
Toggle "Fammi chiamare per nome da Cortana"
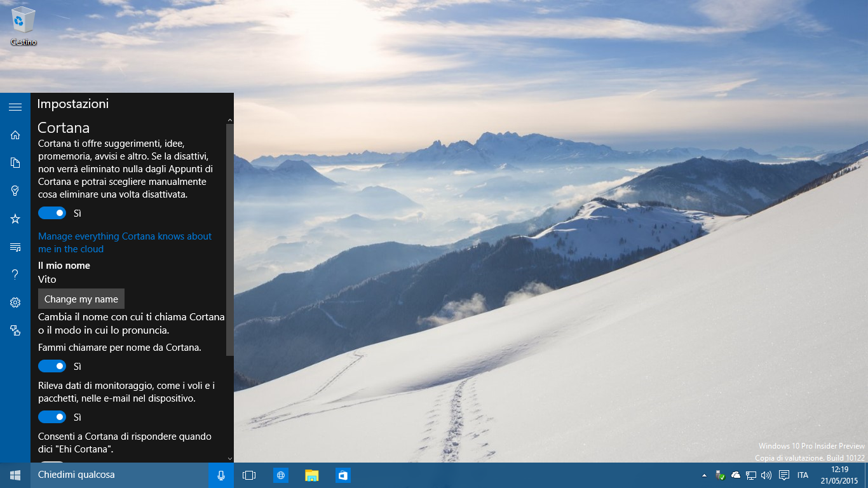52,366
